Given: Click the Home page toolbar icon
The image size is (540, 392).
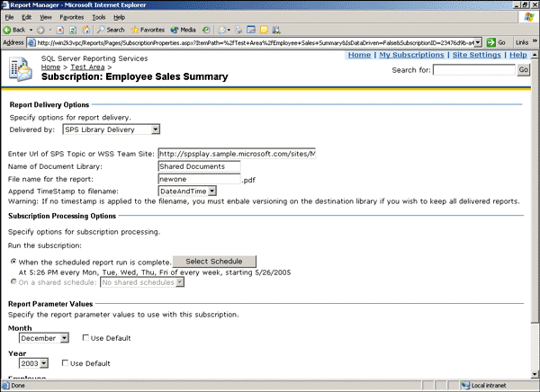Looking at the screenshot, I should 85,30.
